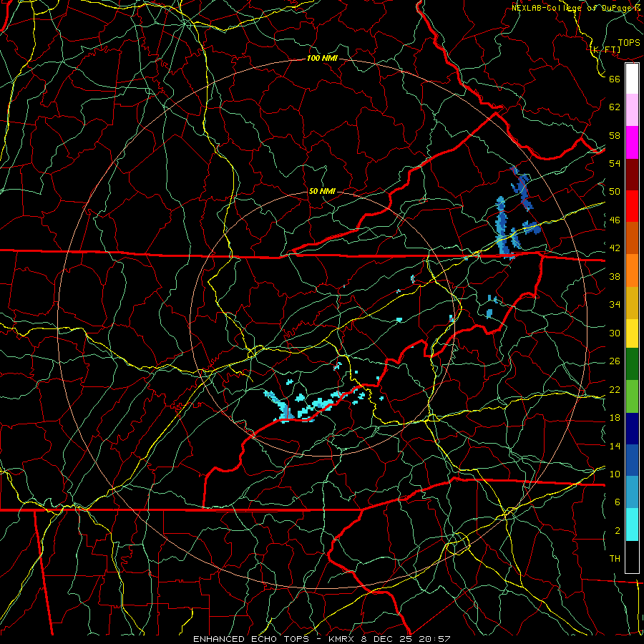The height and width of the screenshot is (644, 644).
Task: Click the TOPS legend heading
Action: [629, 43]
